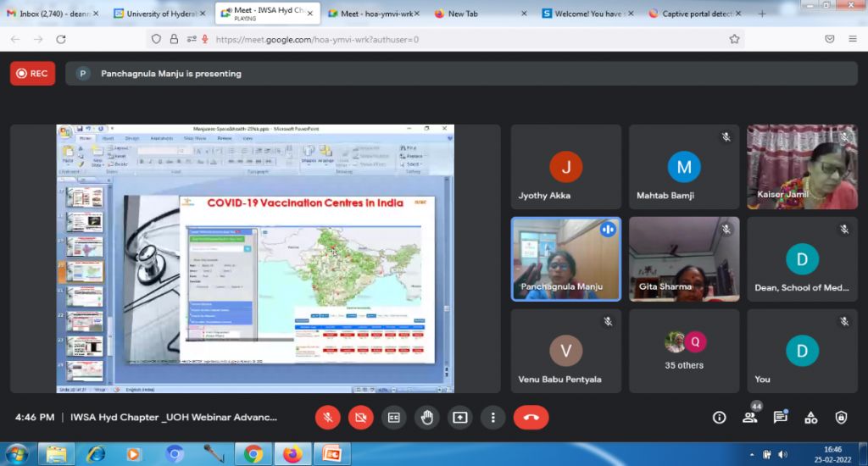Open the chat messages panel
Image resolution: width=868 pixels, height=466 pixels.
pos(780,417)
